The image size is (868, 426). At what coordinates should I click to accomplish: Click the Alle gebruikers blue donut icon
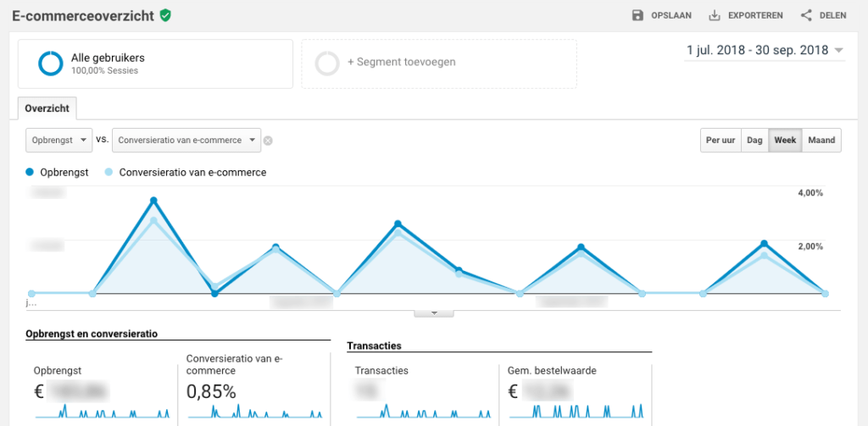click(51, 64)
